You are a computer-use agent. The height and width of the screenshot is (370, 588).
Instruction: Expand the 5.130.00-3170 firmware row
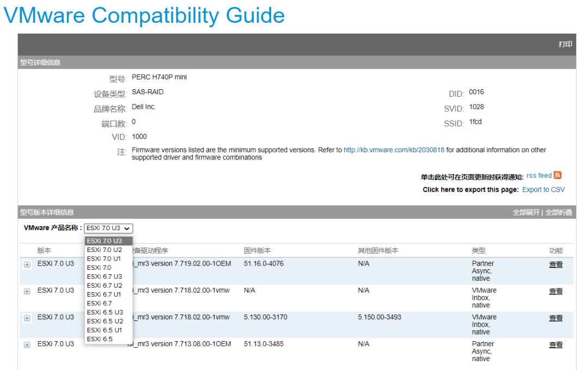coord(27,318)
